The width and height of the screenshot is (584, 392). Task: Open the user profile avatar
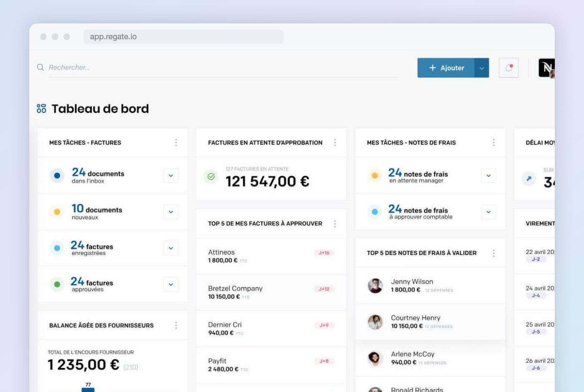(547, 68)
